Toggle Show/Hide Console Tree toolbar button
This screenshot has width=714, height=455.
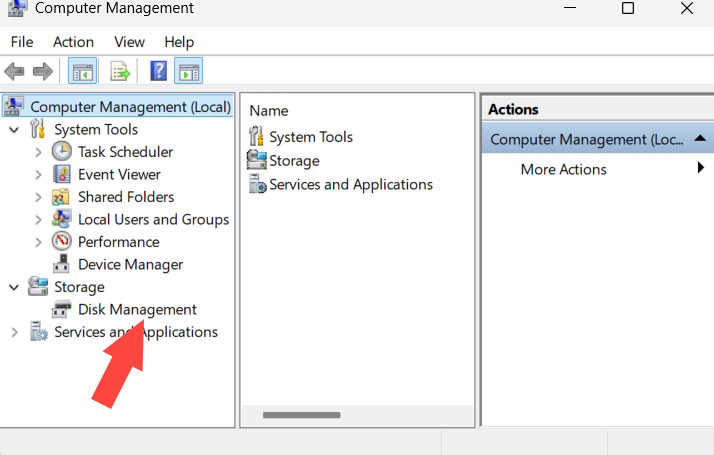tap(82, 71)
